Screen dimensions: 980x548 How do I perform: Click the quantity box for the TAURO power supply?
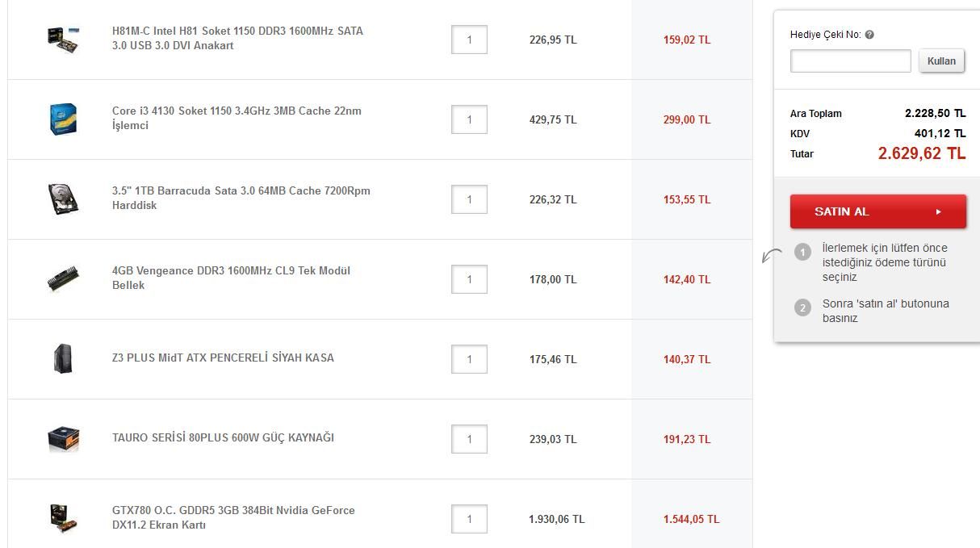click(x=469, y=439)
